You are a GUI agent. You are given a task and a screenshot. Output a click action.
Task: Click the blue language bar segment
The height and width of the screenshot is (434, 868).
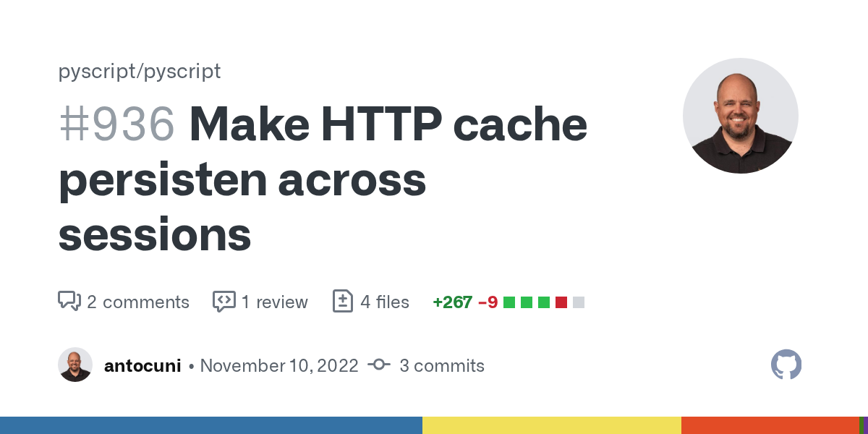coord(210,425)
